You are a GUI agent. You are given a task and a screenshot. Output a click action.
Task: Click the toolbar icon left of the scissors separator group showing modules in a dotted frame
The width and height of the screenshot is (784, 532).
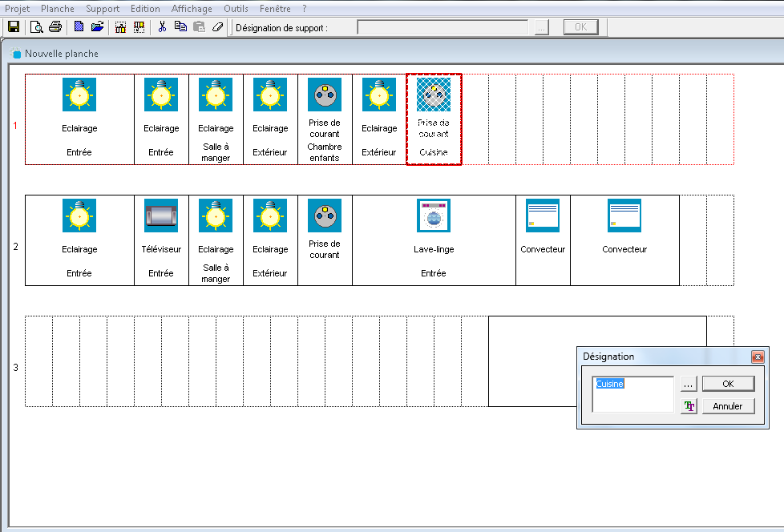click(120, 27)
